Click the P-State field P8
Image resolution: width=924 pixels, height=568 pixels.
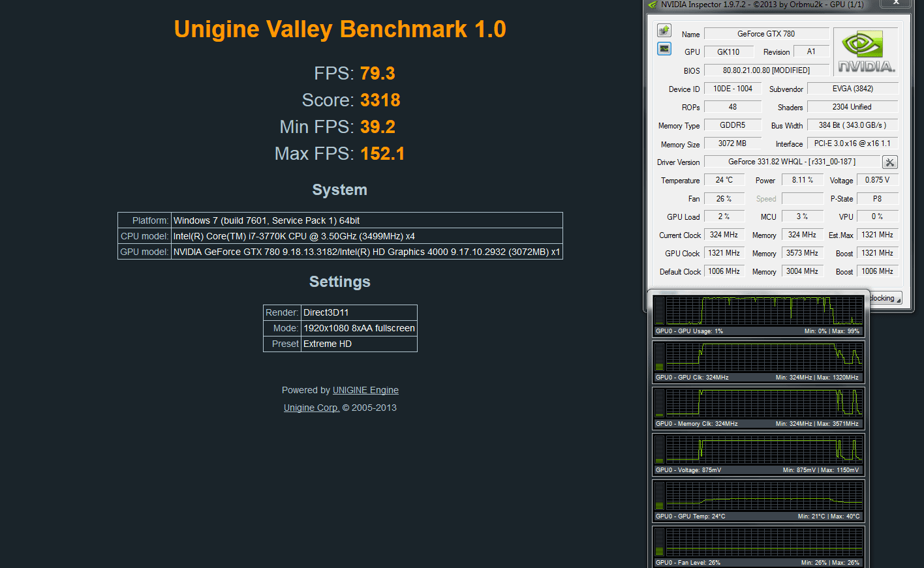click(x=877, y=198)
